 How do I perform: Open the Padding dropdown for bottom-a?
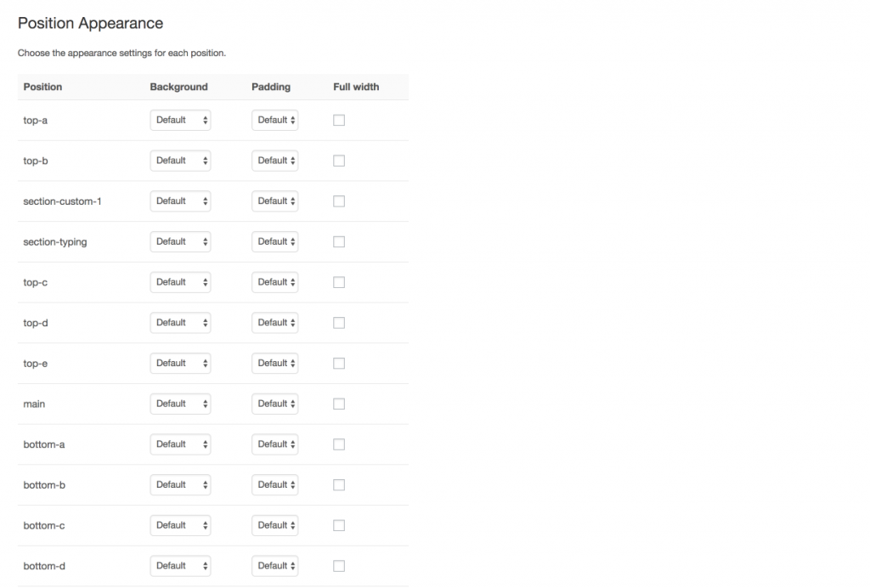[x=274, y=444]
